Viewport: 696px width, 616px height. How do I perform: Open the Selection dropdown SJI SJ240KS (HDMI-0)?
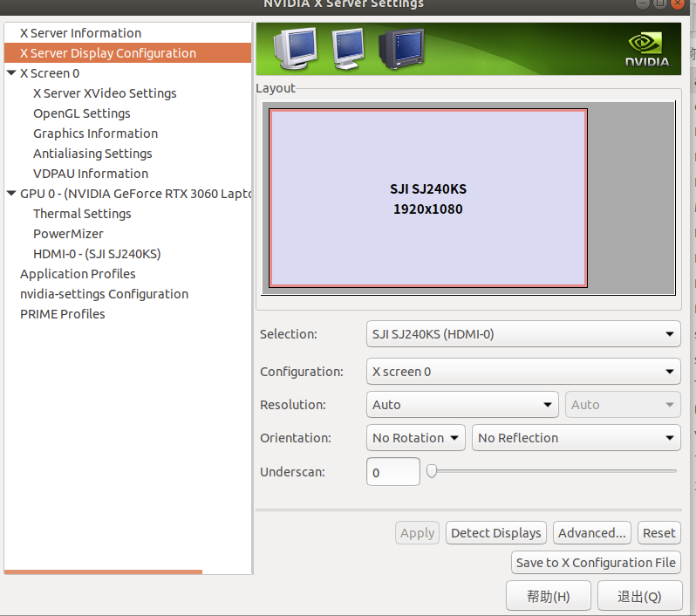tap(523, 334)
